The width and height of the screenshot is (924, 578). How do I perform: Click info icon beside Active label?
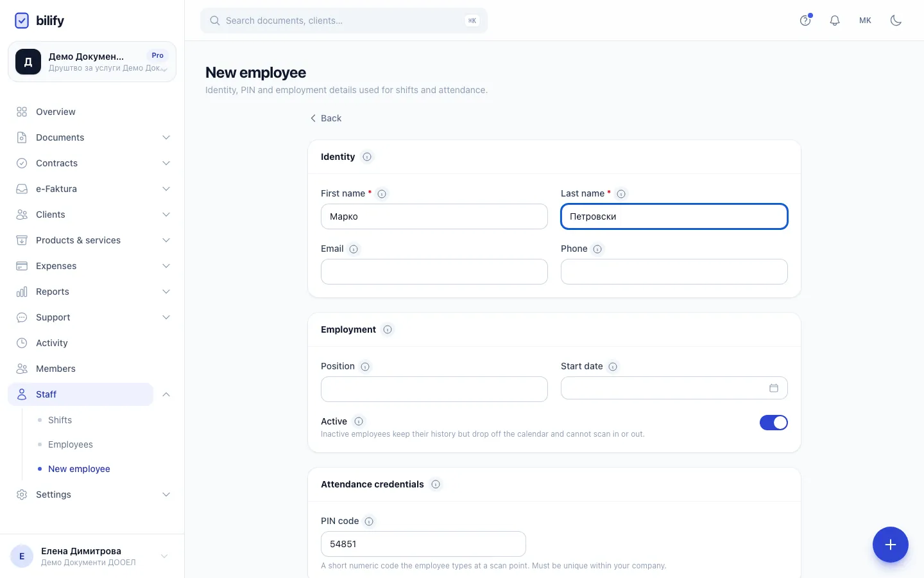coord(359,421)
